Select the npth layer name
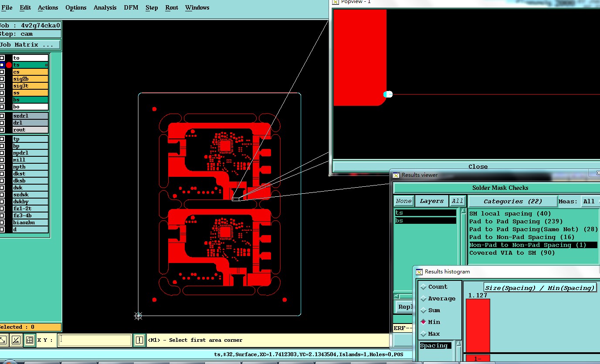 (x=30, y=167)
